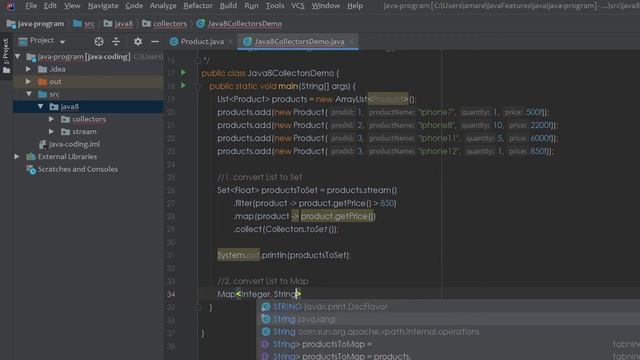
Task: Open the Run menu
Action: 251,6
